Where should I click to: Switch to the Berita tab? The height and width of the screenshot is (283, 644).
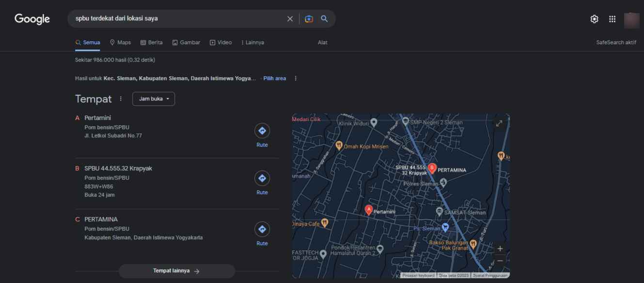151,43
